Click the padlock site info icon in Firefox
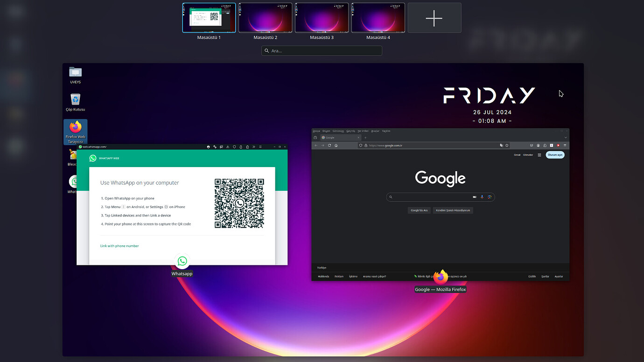The width and height of the screenshot is (644, 362). 366,146
